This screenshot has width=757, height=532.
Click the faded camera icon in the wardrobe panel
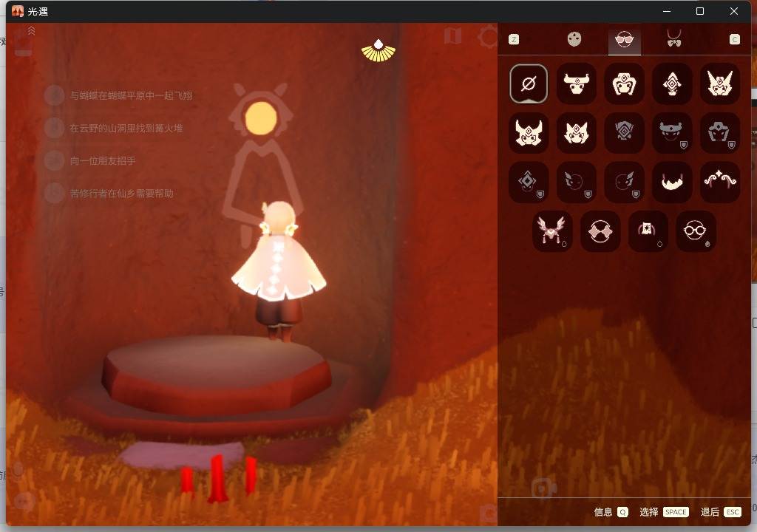(544, 488)
